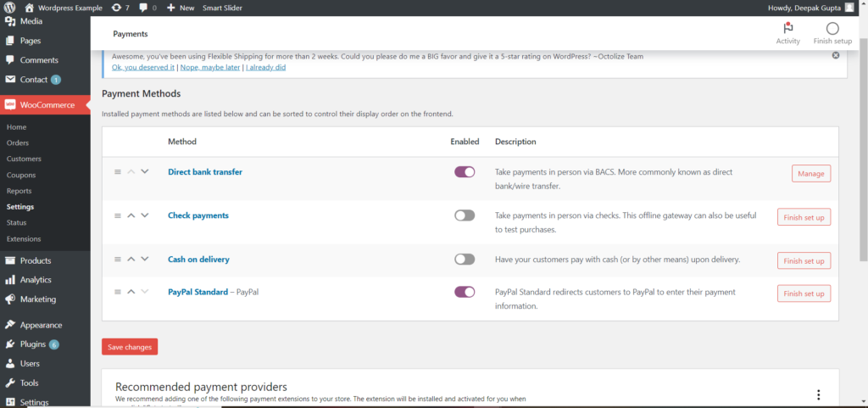Image resolution: width=868 pixels, height=408 pixels.
Task: Move Check payments down with chevron arrow
Action: pos(145,215)
